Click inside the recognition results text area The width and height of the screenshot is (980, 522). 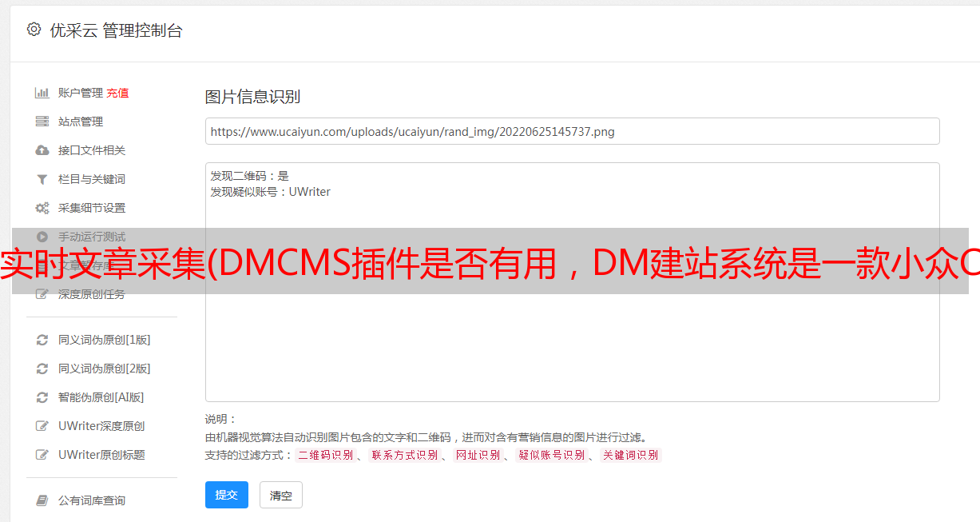pyautogui.click(x=572, y=282)
